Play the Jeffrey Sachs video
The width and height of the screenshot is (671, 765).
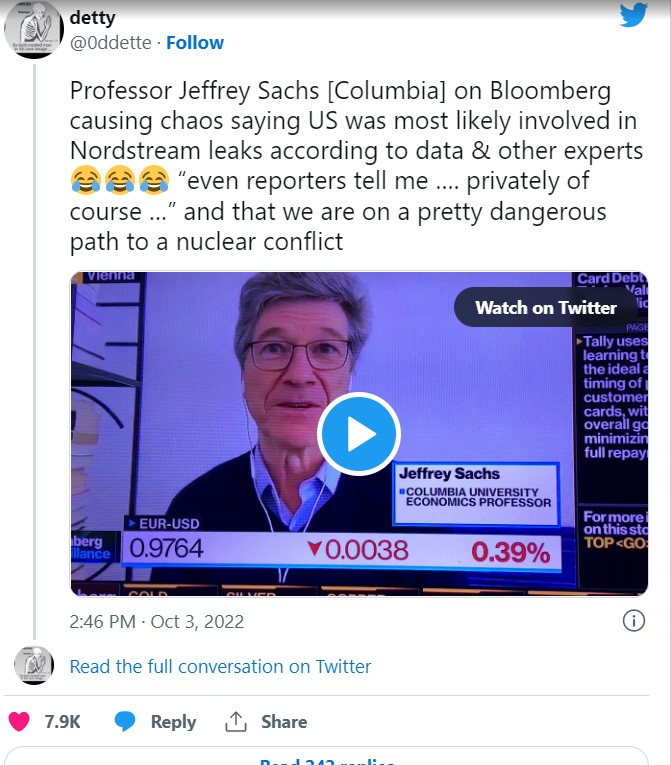click(x=359, y=434)
